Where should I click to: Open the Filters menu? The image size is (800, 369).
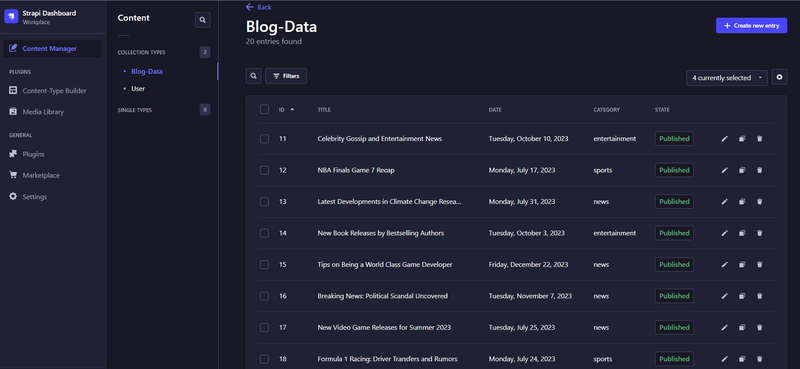(x=286, y=76)
